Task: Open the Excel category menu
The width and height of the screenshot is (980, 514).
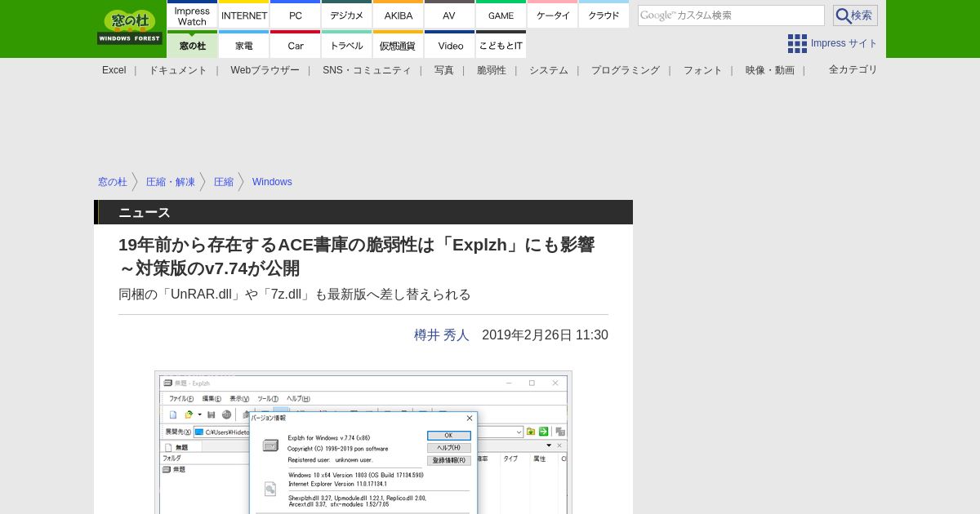Action: pyautogui.click(x=114, y=70)
